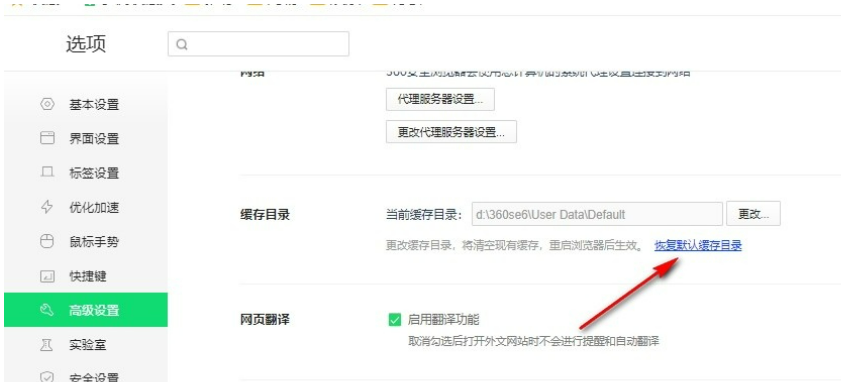The width and height of the screenshot is (841, 382).
Task: Focus the options search box
Action: (x=259, y=44)
